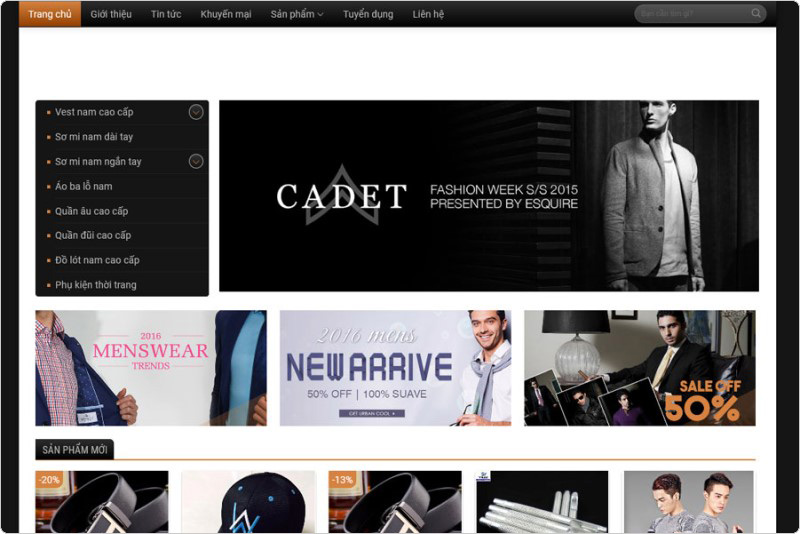Click the search magnifier icon
800x534 pixels.
756,13
